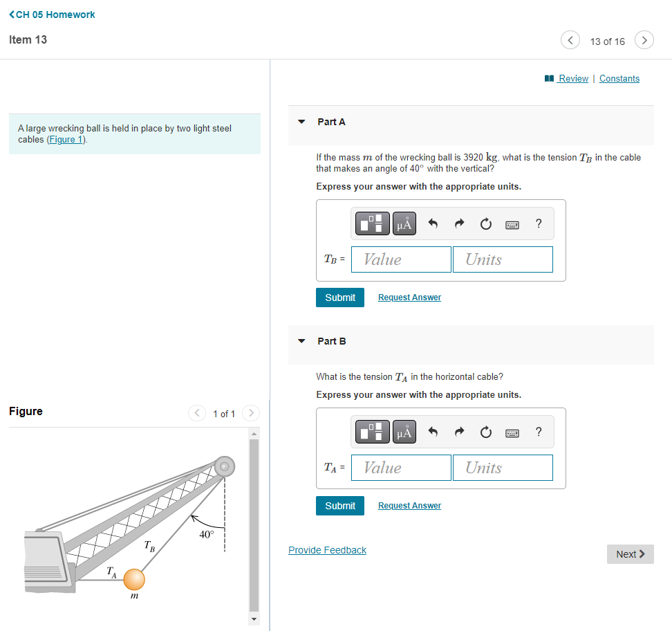Click the figure scrollbar down arrow
Screen dimensions: 672x631
[254, 619]
